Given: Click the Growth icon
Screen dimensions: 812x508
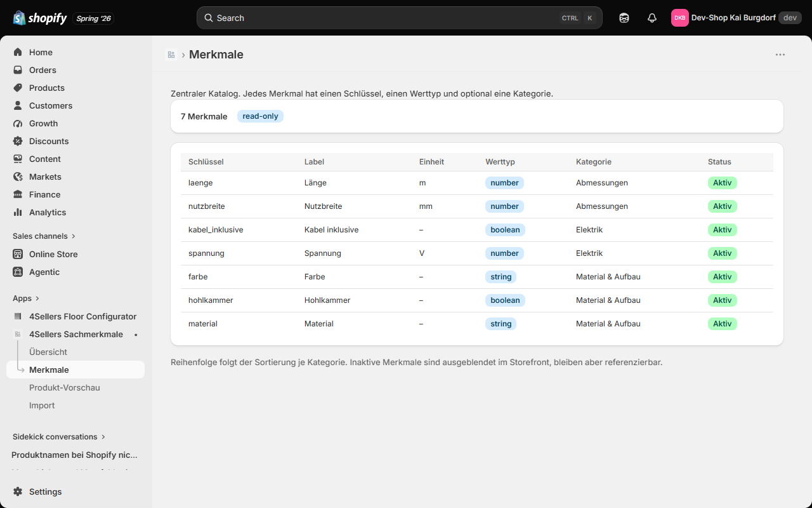Looking at the screenshot, I should (18, 123).
